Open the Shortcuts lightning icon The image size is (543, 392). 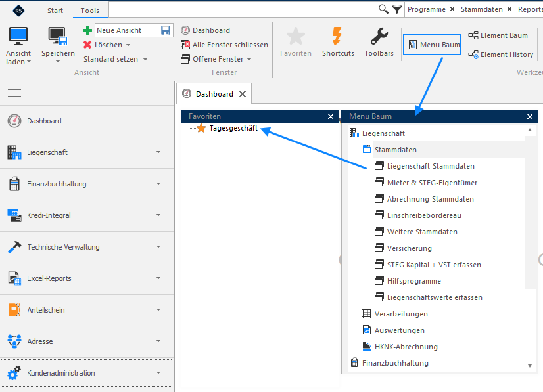pyautogui.click(x=338, y=36)
